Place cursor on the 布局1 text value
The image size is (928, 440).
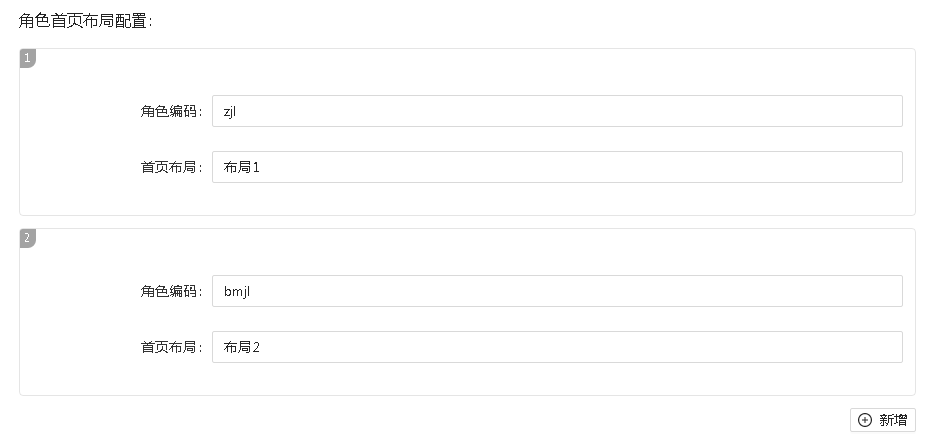241,167
